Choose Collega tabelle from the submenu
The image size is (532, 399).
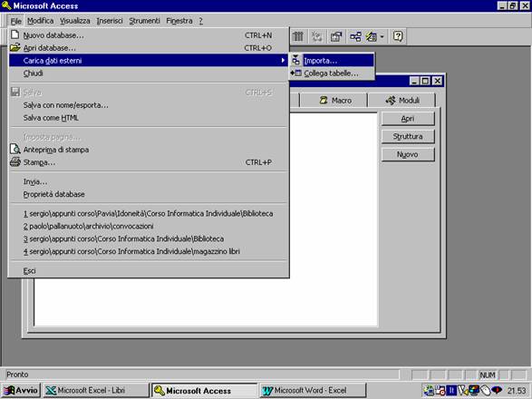tap(332, 73)
